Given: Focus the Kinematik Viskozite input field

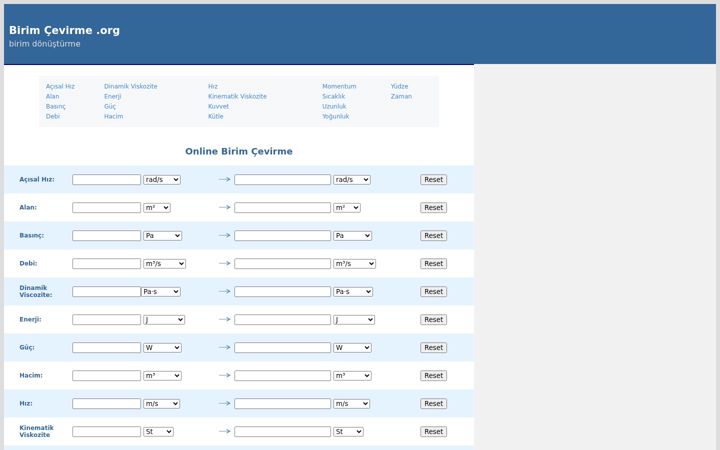Looking at the screenshot, I should (107, 432).
